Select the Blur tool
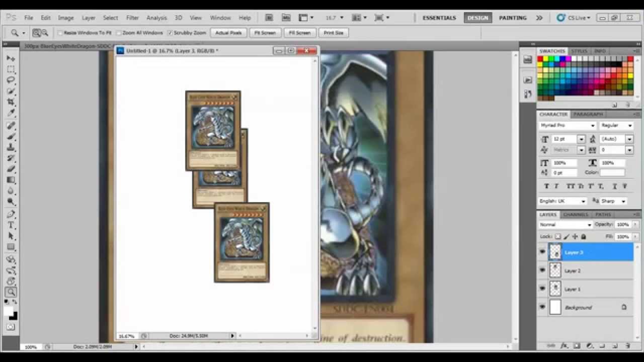This screenshot has width=644, height=362. pyautogui.click(x=11, y=191)
